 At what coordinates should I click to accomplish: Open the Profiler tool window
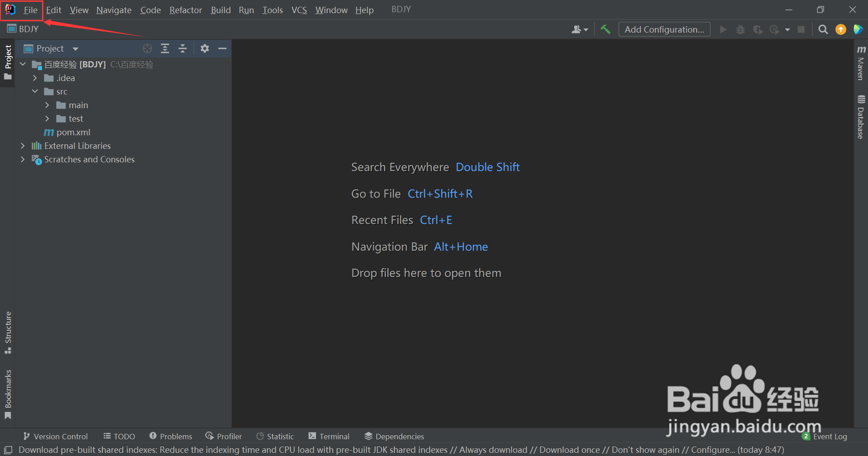pyautogui.click(x=224, y=436)
